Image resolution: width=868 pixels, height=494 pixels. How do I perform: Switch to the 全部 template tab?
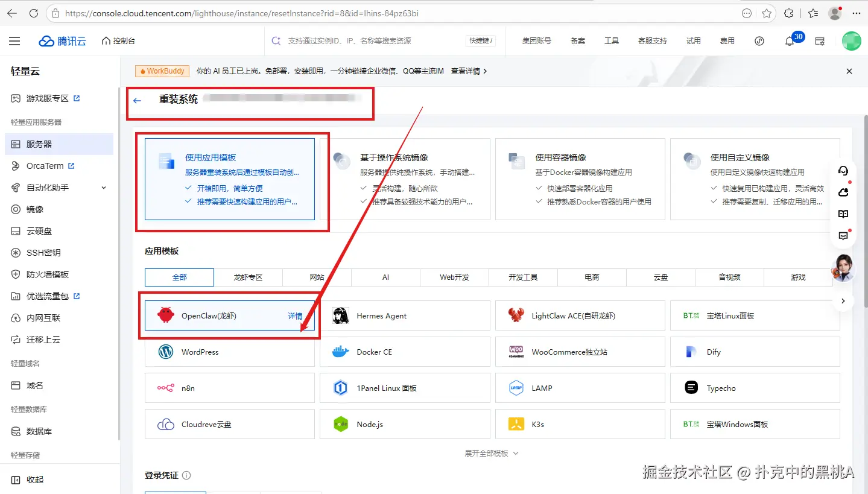180,277
